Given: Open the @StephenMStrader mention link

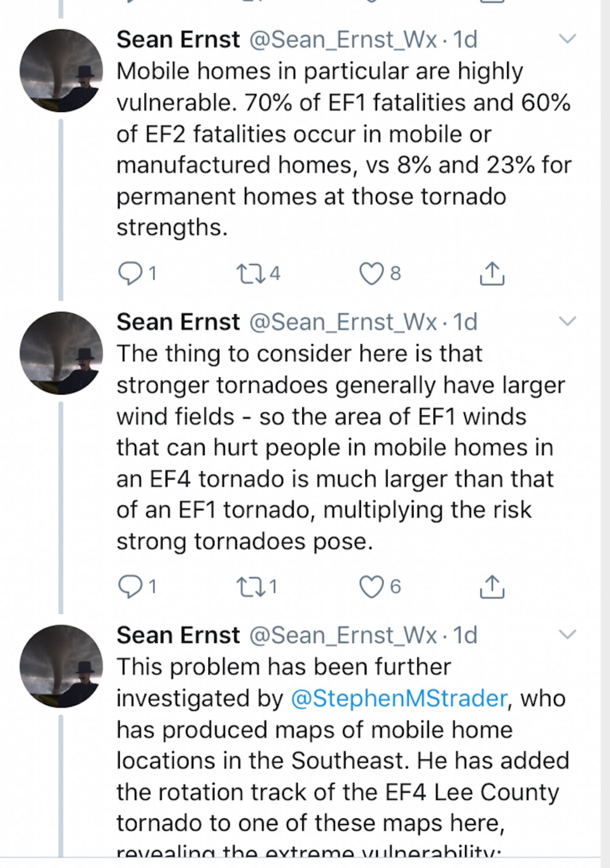Looking at the screenshot, I should pyautogui.click(x=399, y=698).
